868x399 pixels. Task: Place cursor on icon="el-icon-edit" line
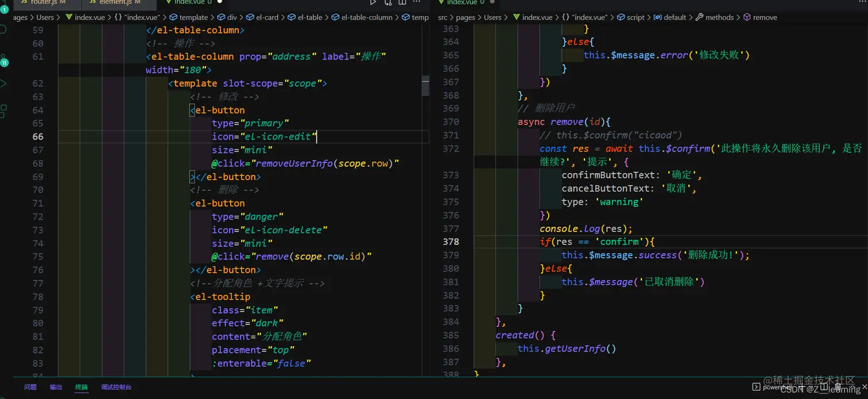pos(264,137)
